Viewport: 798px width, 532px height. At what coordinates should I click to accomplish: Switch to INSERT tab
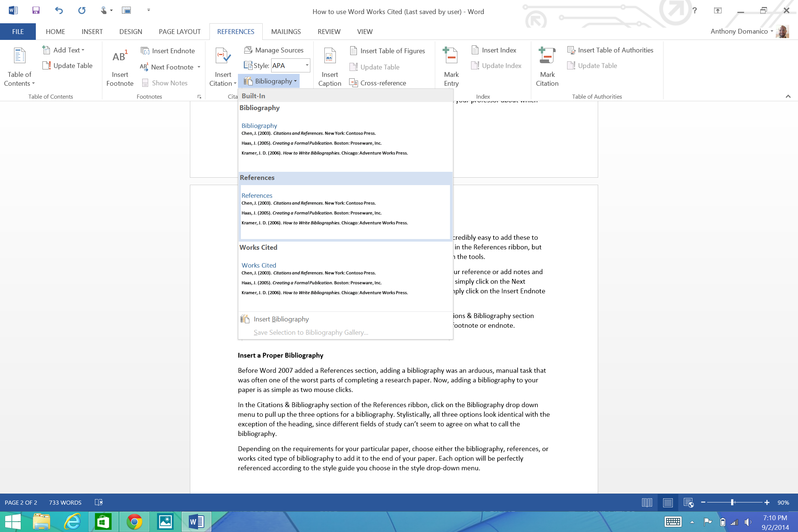tap(92, 31)
